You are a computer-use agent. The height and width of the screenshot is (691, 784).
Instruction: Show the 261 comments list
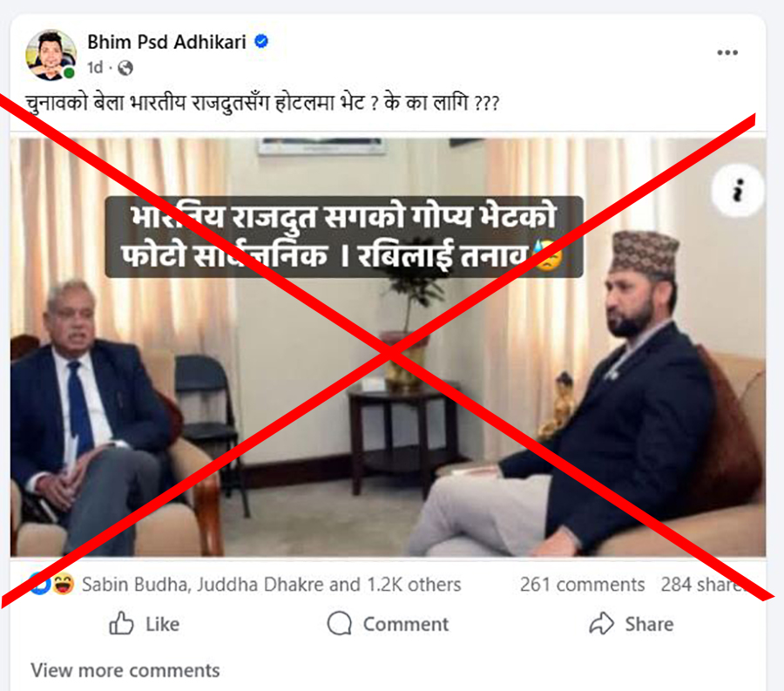point(582,585)
